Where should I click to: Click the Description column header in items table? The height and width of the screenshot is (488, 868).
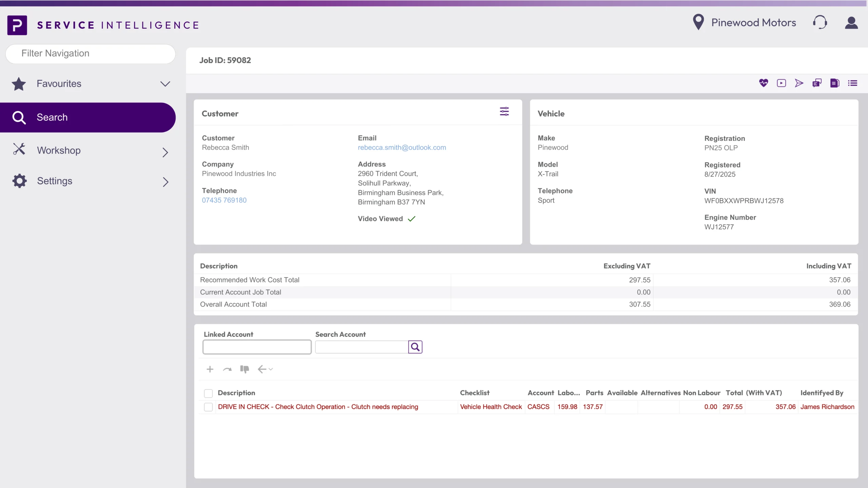click(236, 393)
